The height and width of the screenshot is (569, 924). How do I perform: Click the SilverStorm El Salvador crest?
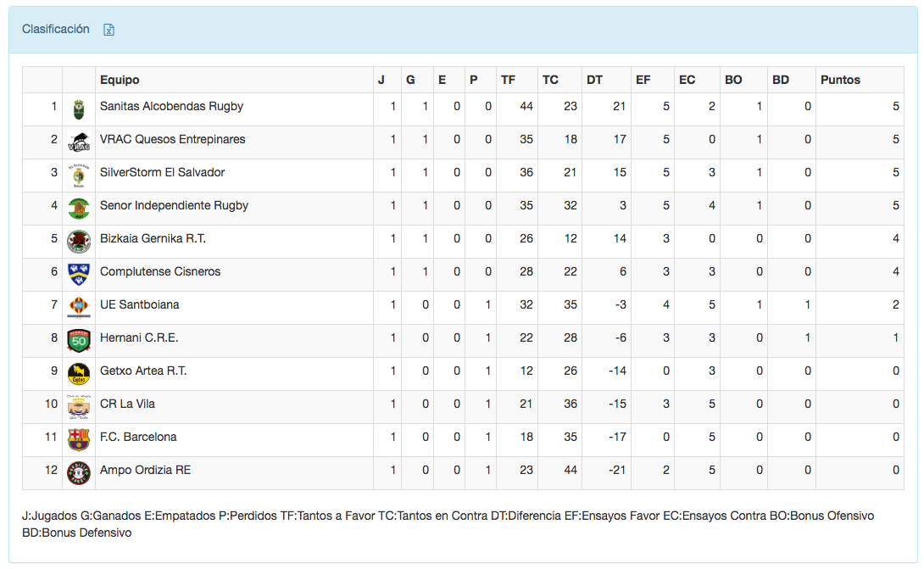[79, 174]
